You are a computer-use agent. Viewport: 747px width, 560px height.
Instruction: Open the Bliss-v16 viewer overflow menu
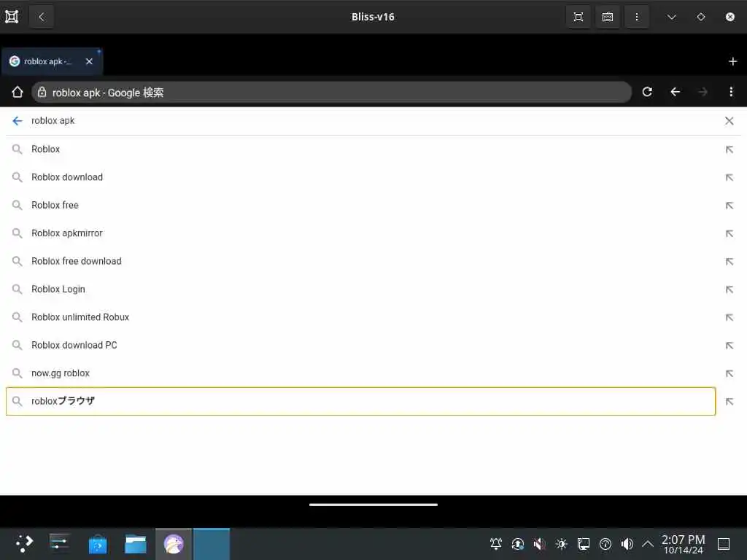click(x=636, y=17)
